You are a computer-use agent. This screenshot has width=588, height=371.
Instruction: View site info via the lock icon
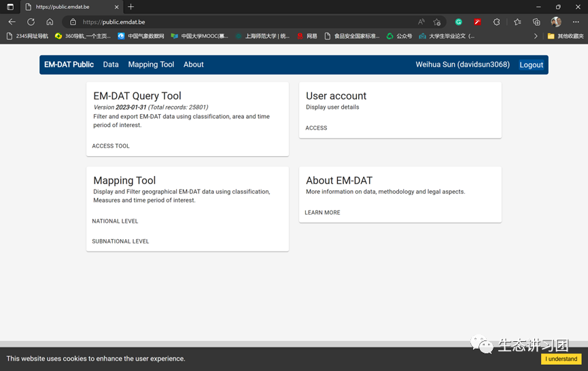(x=73, y=22)
